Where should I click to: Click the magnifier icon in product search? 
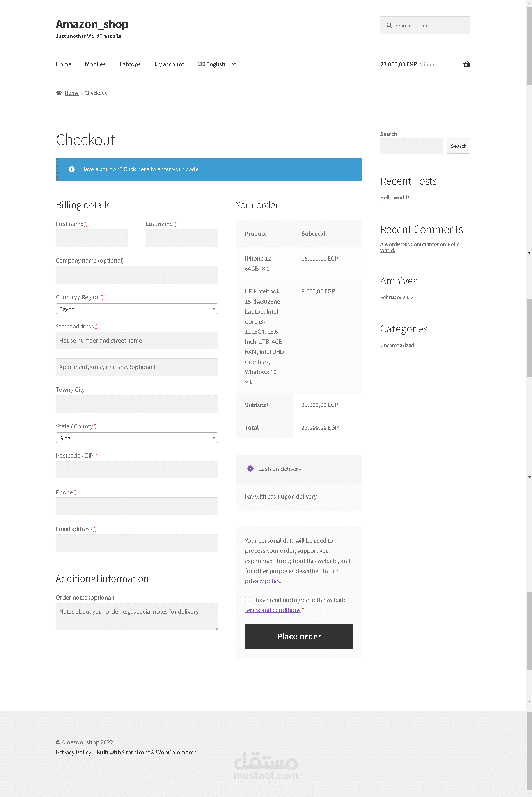[389, 25]
